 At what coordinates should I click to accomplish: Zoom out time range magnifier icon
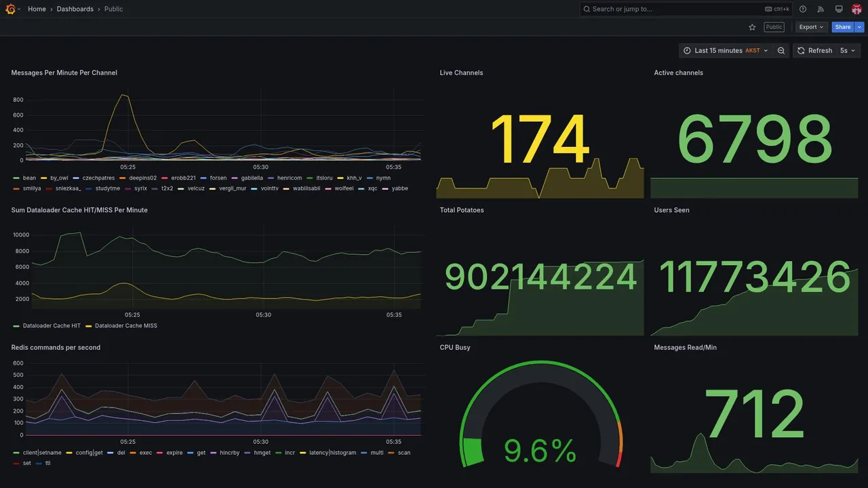point(781,51)
